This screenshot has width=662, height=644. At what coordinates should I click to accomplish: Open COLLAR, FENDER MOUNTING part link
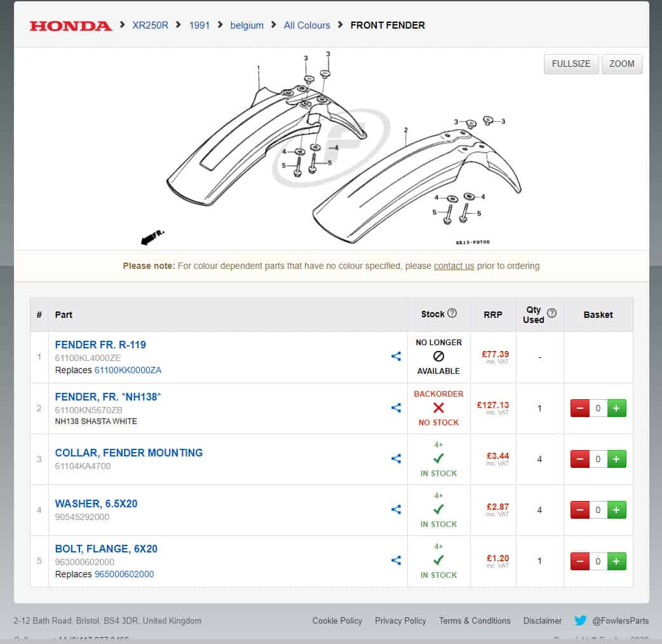[x=129, y=453]
